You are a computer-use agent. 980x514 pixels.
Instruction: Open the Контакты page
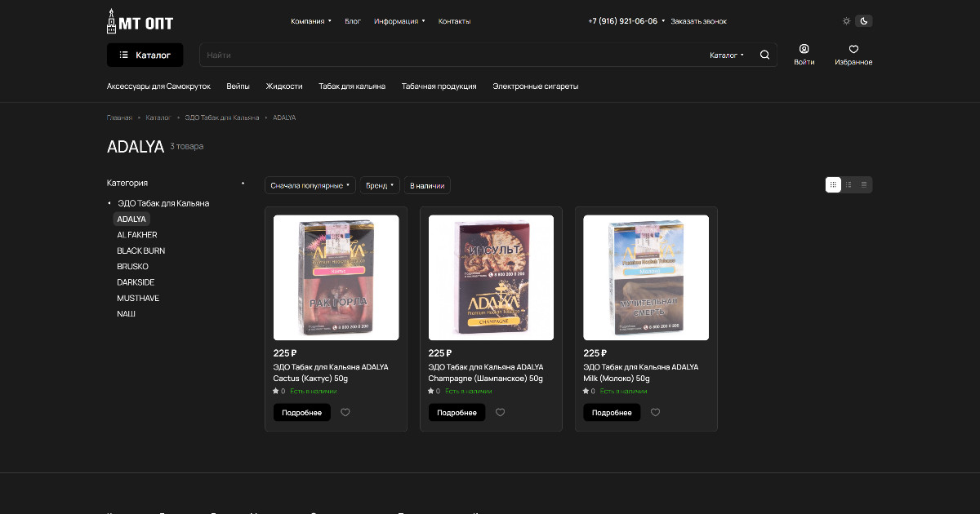454,21
